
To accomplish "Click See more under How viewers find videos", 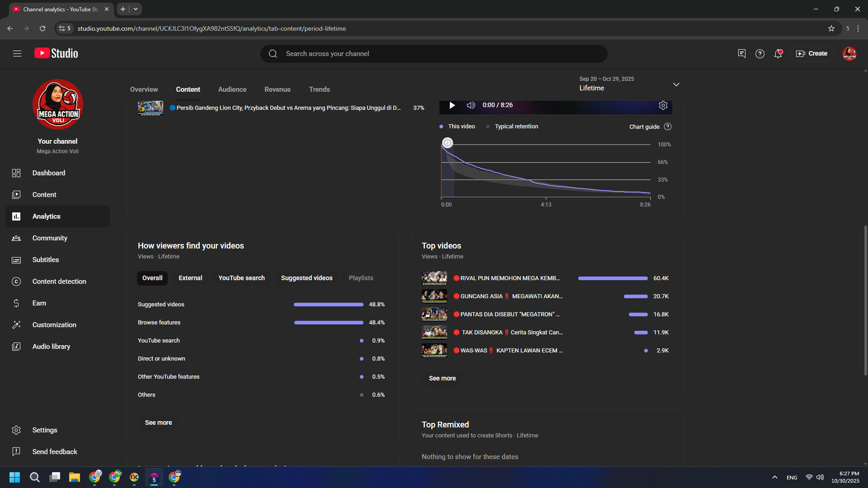I will coord(158,423).
